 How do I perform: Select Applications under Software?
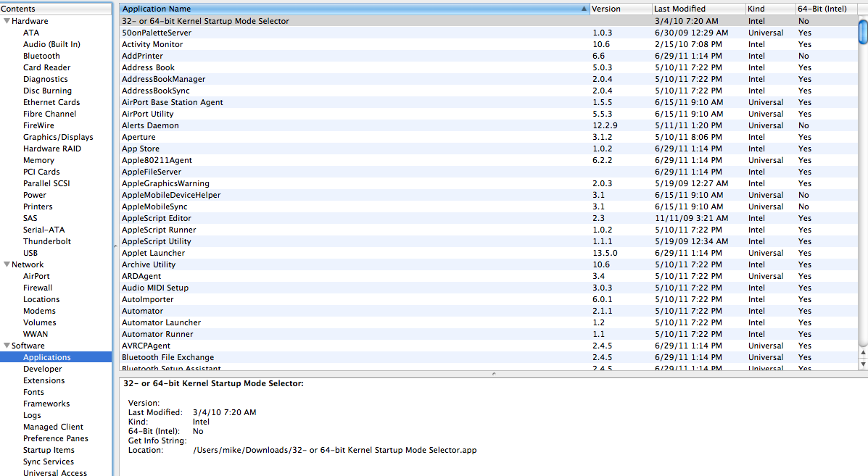56,358
